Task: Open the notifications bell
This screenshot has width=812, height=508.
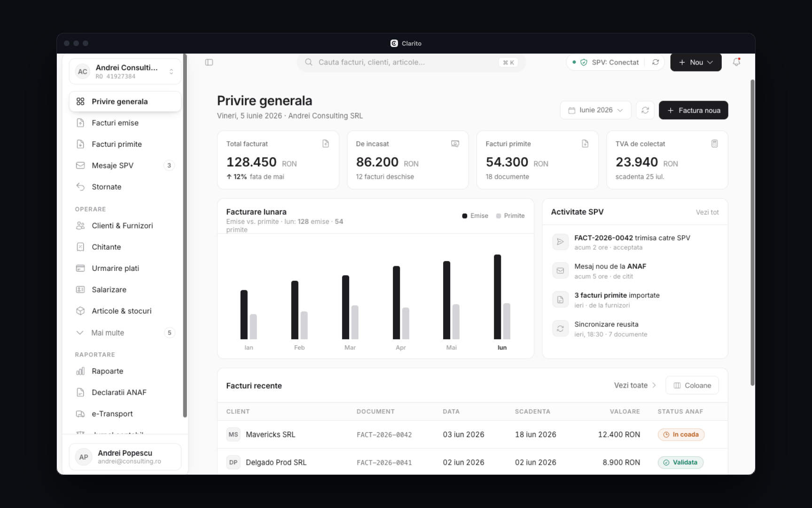Action: [x=736, y=62]
